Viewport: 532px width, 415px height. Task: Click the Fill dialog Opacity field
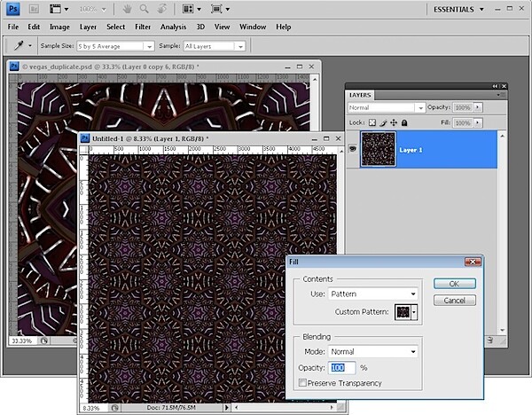pyautogui.click(x=342, y=368)
